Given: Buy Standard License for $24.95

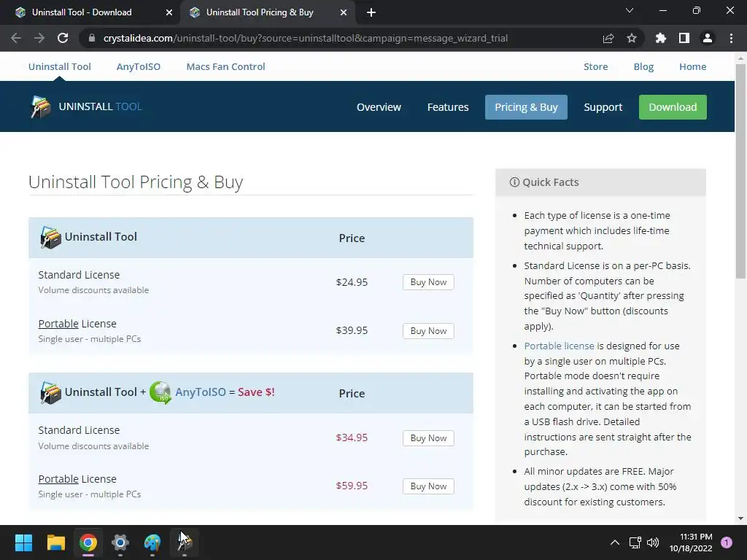Looking at the screenshot, I should (x=428, y=282).
